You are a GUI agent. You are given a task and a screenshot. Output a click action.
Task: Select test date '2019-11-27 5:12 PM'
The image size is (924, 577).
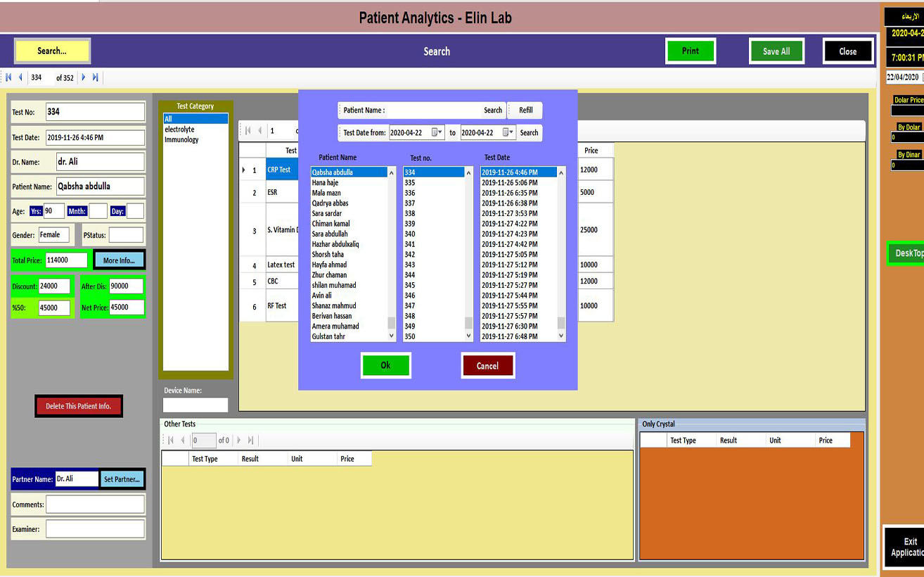tap(518, 265)
